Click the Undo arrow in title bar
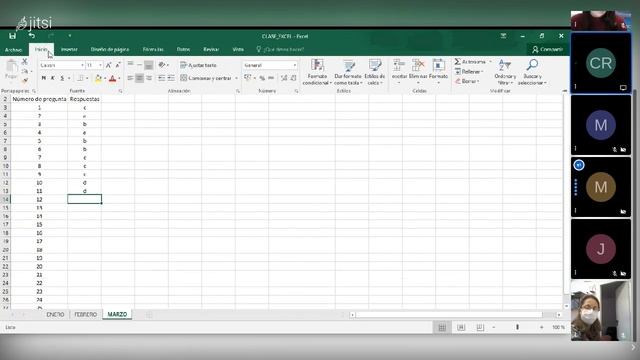Screen dimensions: 640x360 point(32,36)
